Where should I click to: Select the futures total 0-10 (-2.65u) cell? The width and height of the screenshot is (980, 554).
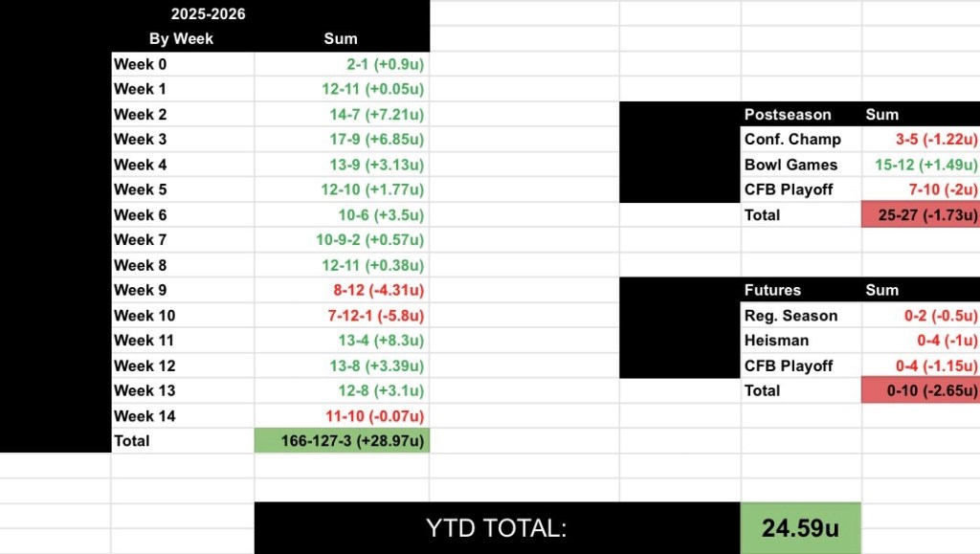[921, 390]
